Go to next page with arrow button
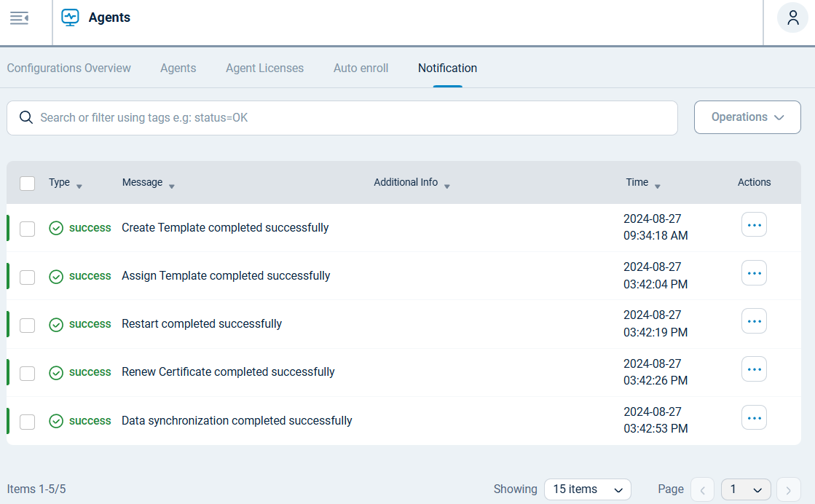Viewport: 815px width, 504px height. point(788,489)
